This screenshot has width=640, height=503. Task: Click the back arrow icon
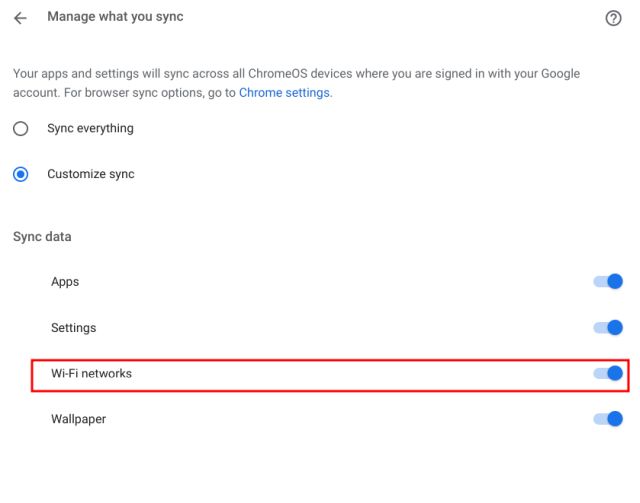(20, 18)
